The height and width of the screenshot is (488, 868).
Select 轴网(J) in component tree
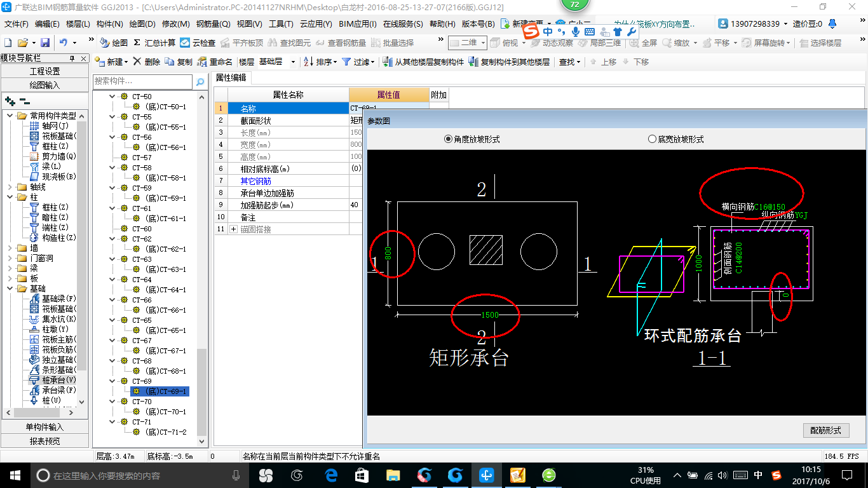click(x=50, y=126)
